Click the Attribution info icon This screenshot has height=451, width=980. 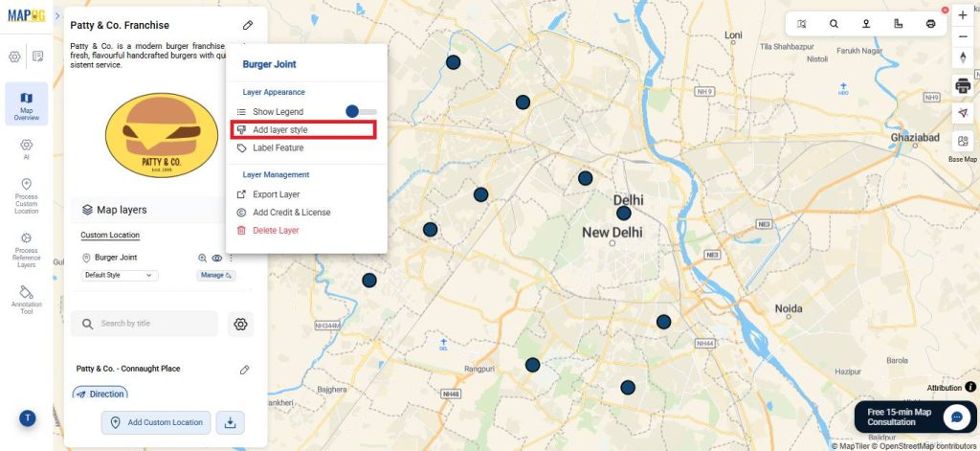tap(970, 388)
